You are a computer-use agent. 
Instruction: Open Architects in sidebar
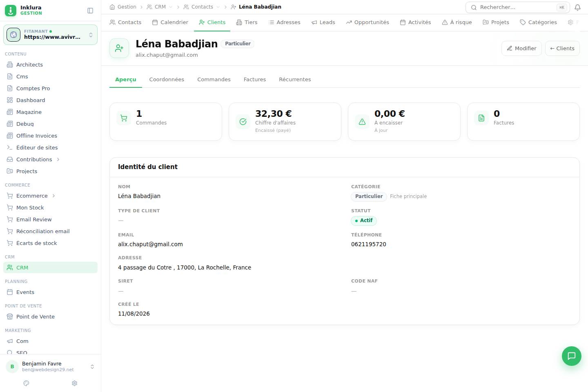pyautogui.click(x=51, y=65)
